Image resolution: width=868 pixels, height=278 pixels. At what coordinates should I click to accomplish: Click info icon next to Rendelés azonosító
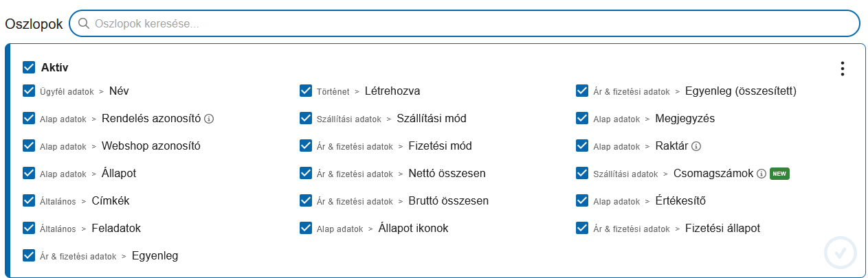pos(209,119)
